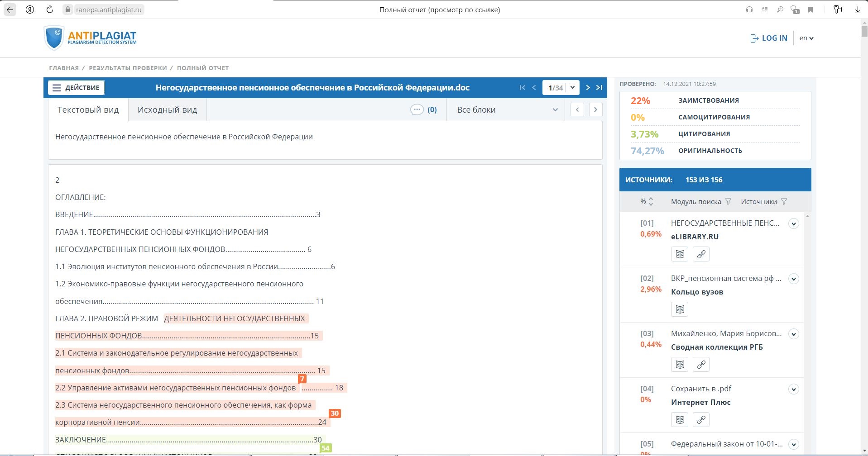
Task: Go to first page of document
Action: [x=522, y=88]
